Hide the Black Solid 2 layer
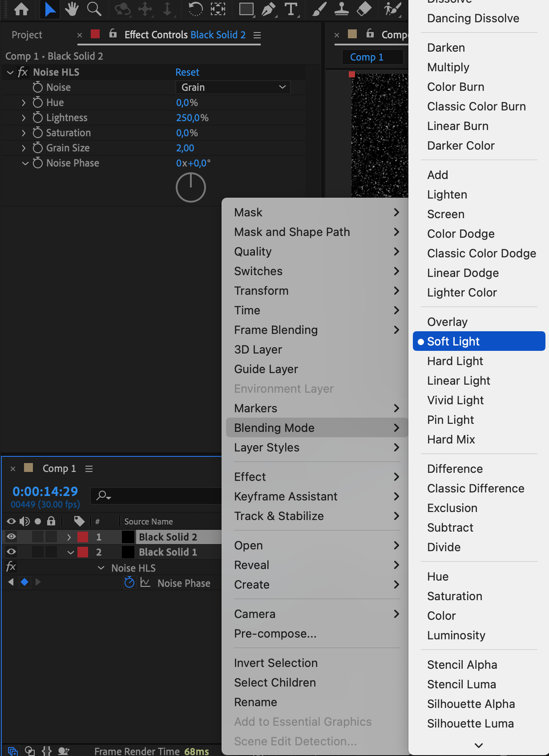Viewport: 549px width, 756px height. coord(12,537)
